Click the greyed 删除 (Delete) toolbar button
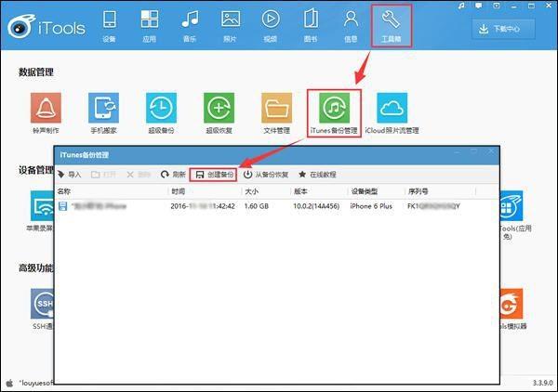The image size is (558, 392). tap(139, 175)
